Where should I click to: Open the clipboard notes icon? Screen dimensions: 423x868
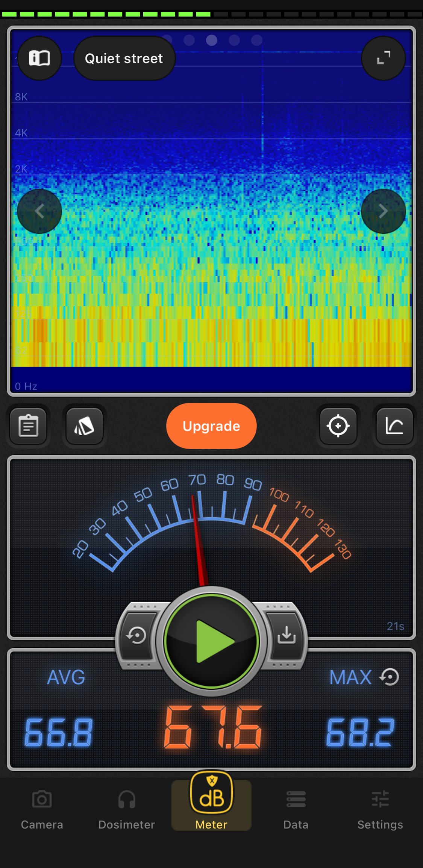[x=29, y=426]
